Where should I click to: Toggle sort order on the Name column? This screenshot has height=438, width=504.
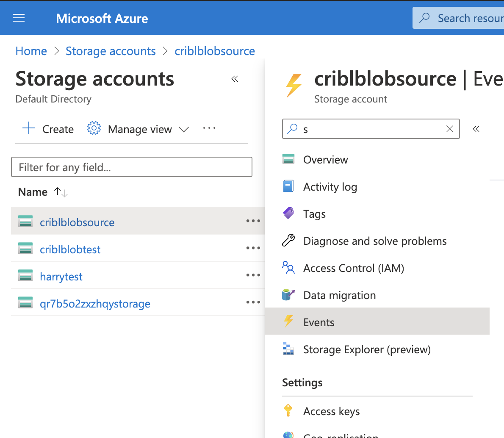tap(61, 192)
